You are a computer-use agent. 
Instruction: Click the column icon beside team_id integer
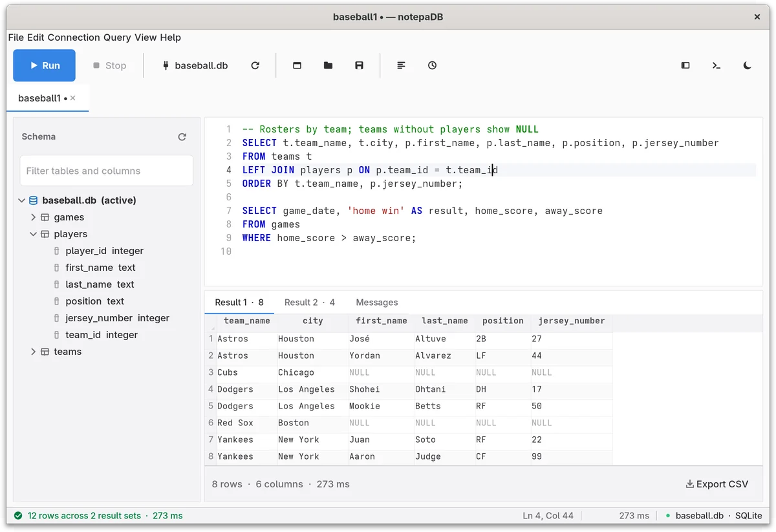(x=57, y=335)
